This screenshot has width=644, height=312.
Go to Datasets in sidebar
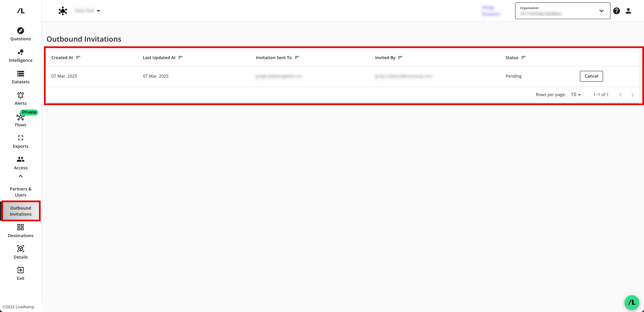point(20,77)
